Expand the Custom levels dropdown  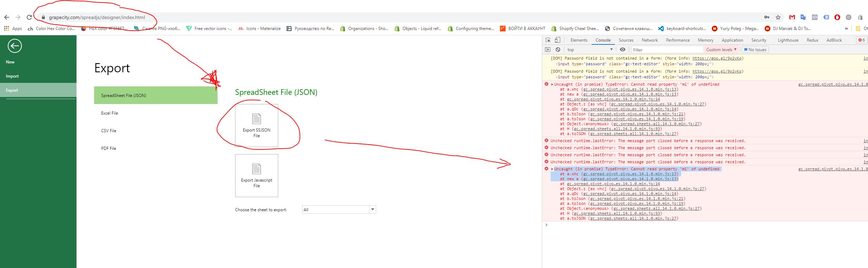[x=721, y=50]
